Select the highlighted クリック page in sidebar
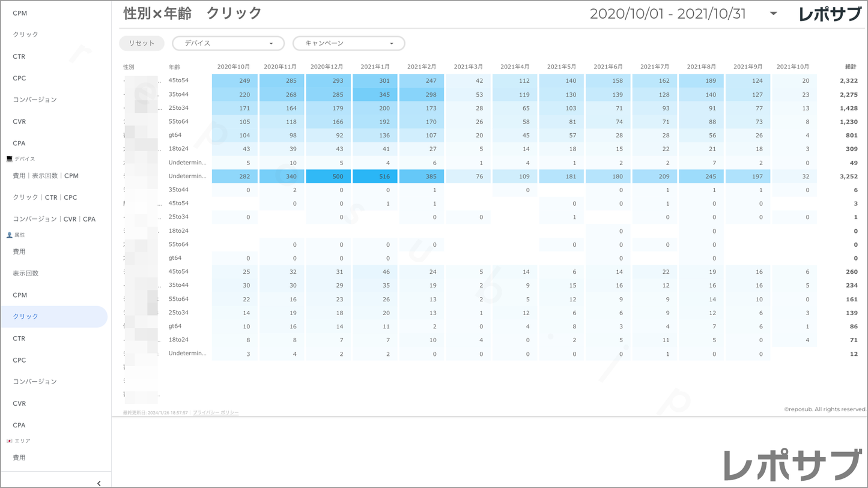Screen dimensions: 868x488 coord(26,316)
